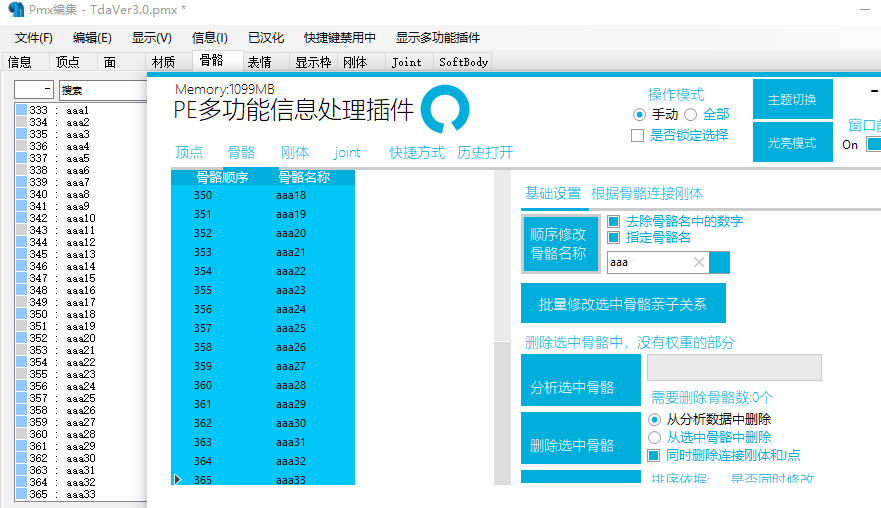881x508 pixels.
Task: Switch to 根据骨骼连接刚体 tab
Action: coord(647,194)
